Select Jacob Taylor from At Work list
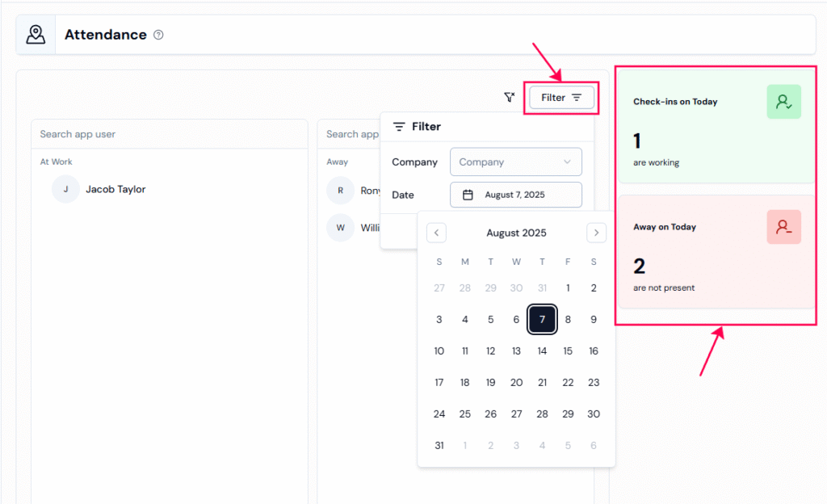This screenshot has width=827, height=504. [115, 190]
